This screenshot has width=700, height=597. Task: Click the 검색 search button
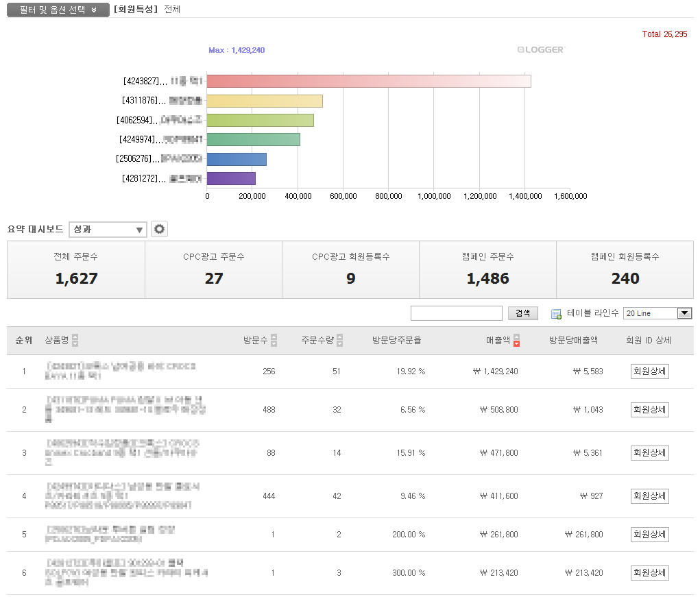coord(523,313)
